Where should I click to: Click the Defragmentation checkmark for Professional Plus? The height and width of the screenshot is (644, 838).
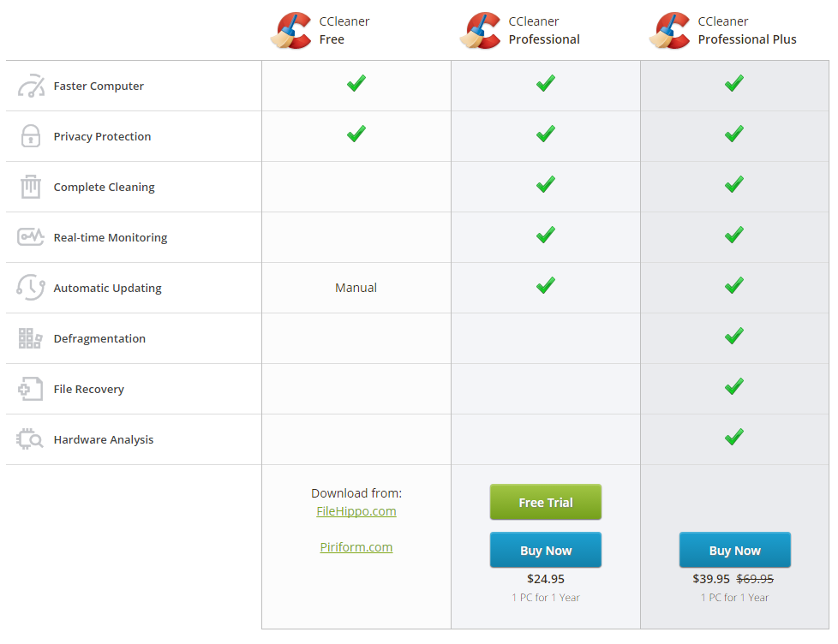point(734,337)
